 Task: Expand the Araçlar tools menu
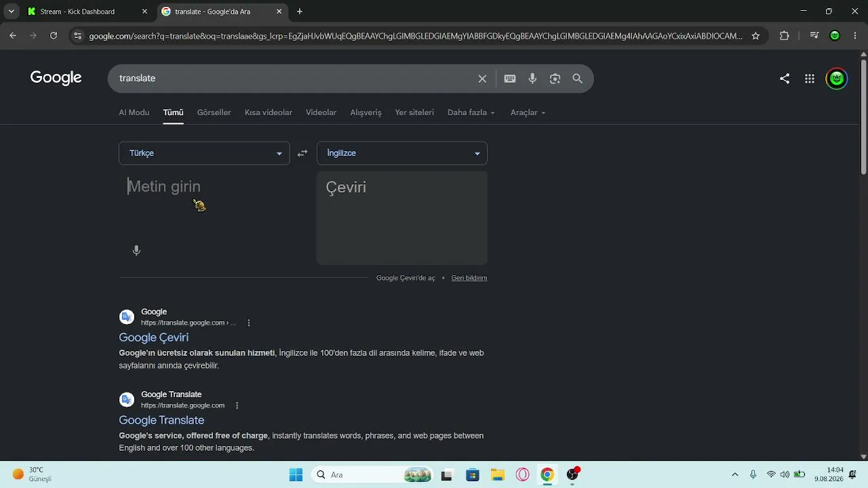click(x=528, y=113)
